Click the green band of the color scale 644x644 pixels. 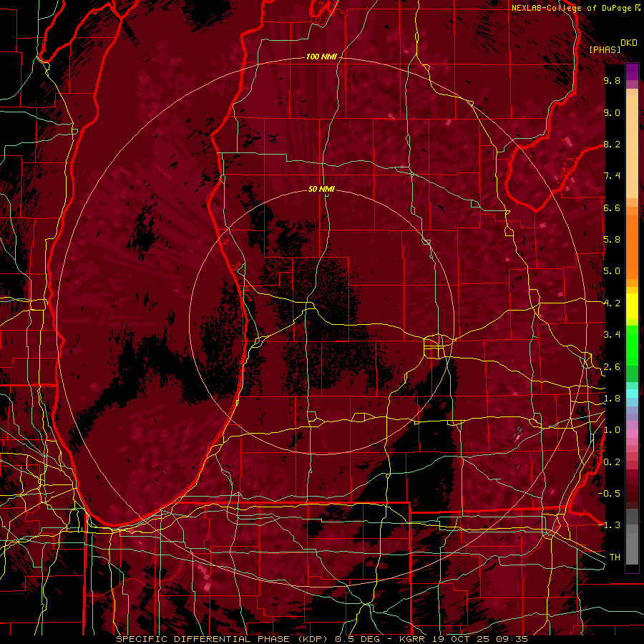632,346
